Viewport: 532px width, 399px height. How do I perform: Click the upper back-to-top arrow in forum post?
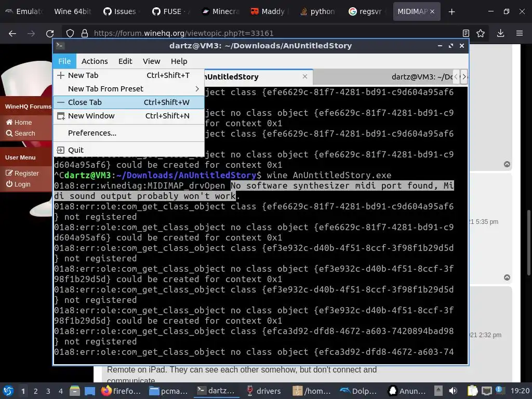[507, 164]
